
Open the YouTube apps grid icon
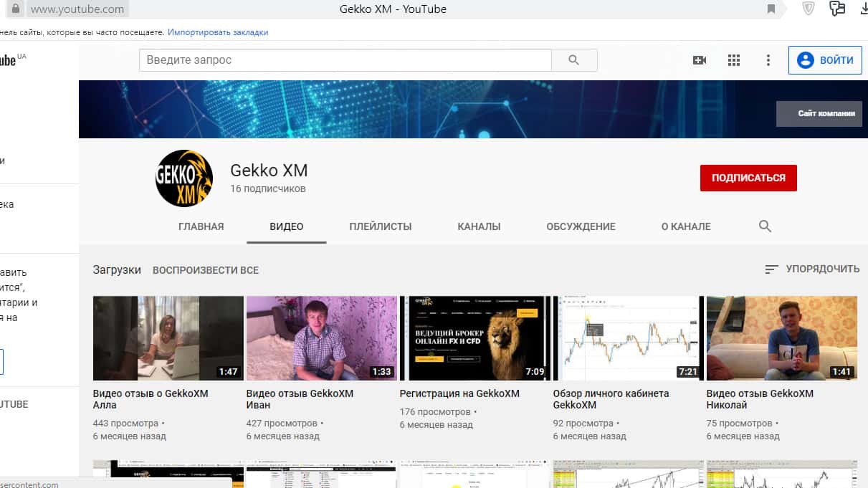coord(733,60)
